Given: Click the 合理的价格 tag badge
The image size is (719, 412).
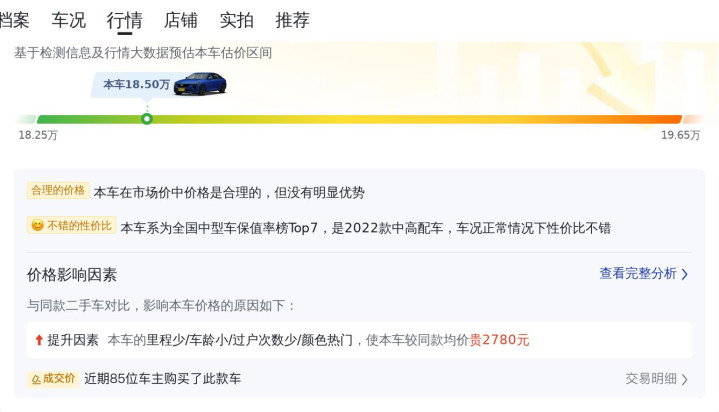Looking at the screenshot, I should tap(58, 190).
